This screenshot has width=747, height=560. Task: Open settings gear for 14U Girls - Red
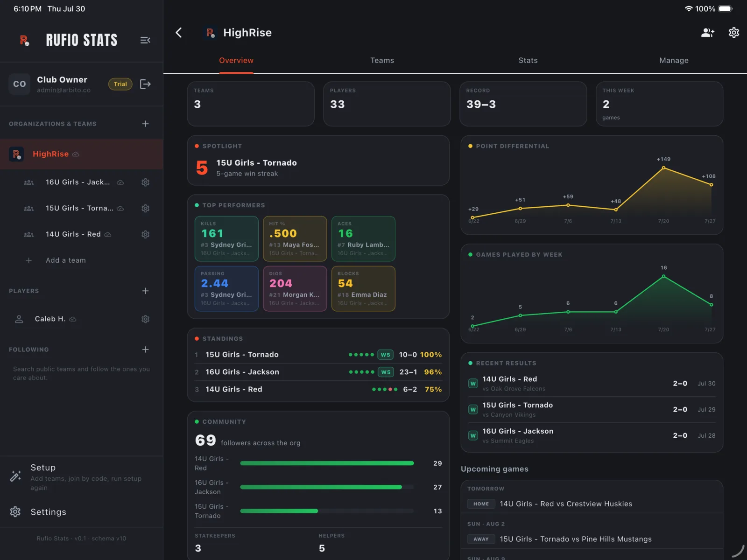coord(145,234)
